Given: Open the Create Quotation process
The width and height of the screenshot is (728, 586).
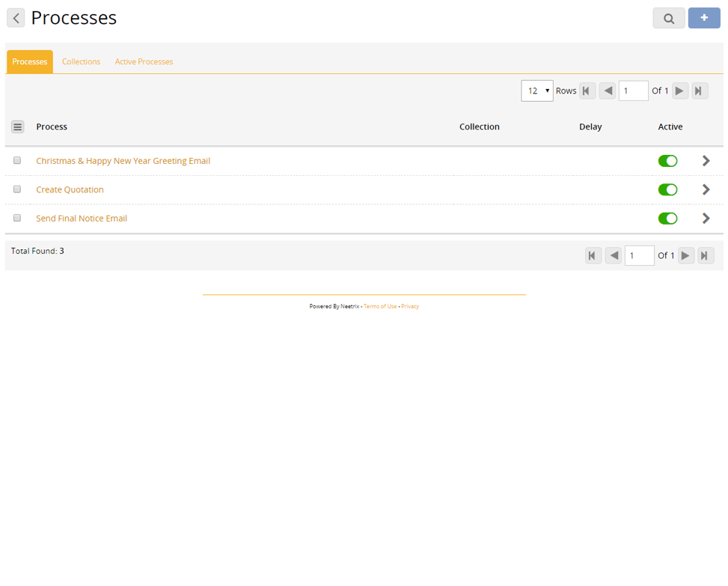Looking at the screenshot, I should click(x=70, y=189).
